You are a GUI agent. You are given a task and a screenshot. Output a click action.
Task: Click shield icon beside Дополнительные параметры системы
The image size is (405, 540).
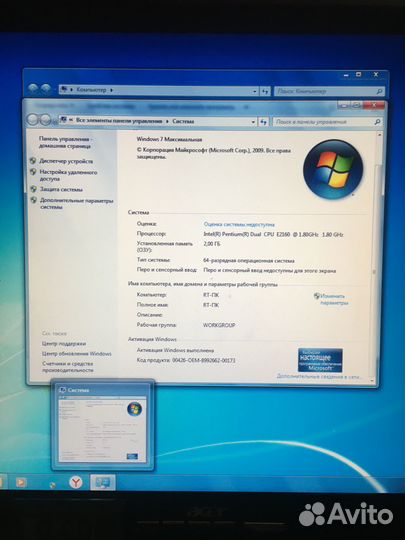(x=34, y=200)
